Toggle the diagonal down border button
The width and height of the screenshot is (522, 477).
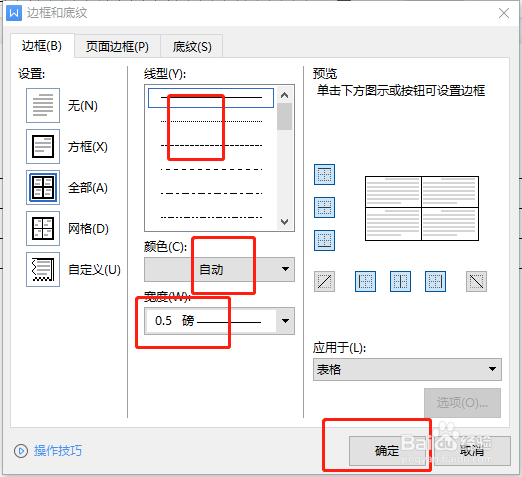pos(476,282)
